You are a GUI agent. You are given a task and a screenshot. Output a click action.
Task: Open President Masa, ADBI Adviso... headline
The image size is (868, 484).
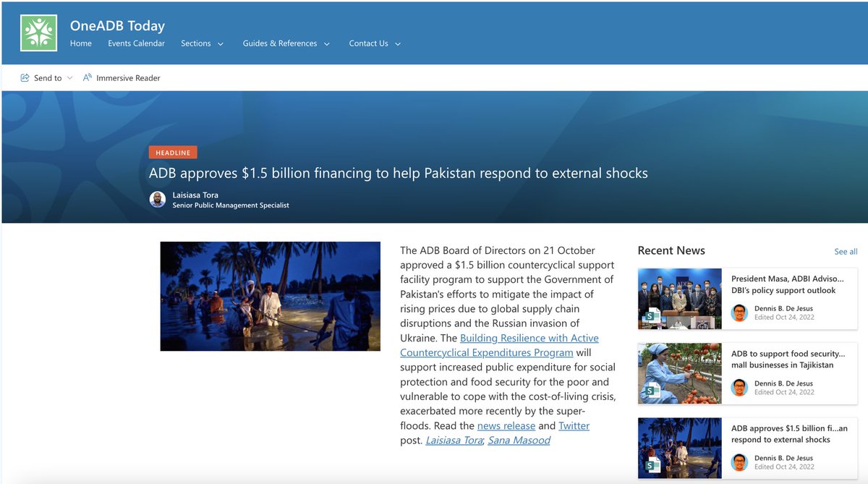[788, 284]
